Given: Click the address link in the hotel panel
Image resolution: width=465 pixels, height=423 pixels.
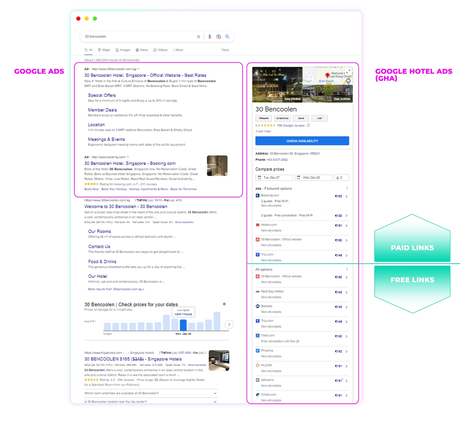Looking at the screenshot, I should pyautogui.click(x=295, y=154).
